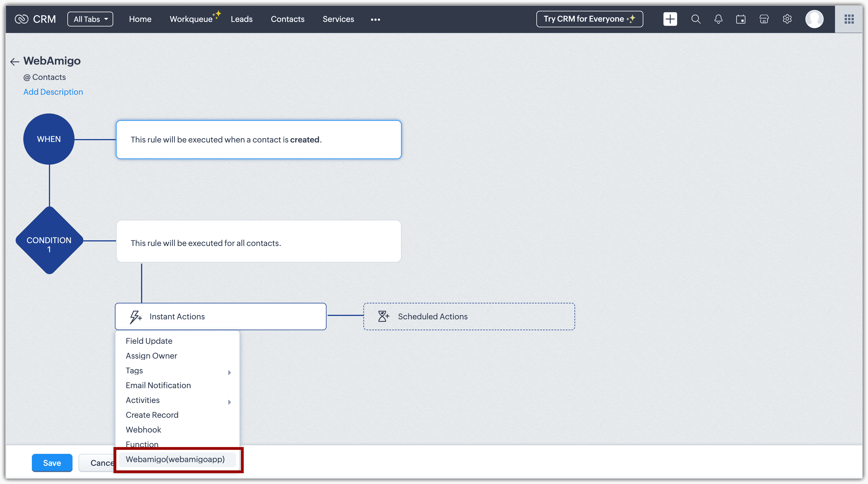Open the settings gear icon
The height and width of the screenshot is (484, 868).
[x=787, y=19]
